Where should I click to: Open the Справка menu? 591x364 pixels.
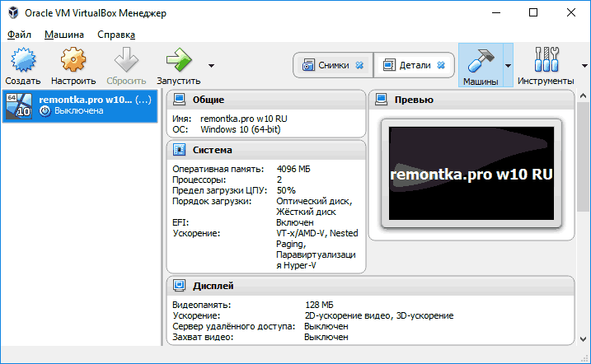click(116, 35)
